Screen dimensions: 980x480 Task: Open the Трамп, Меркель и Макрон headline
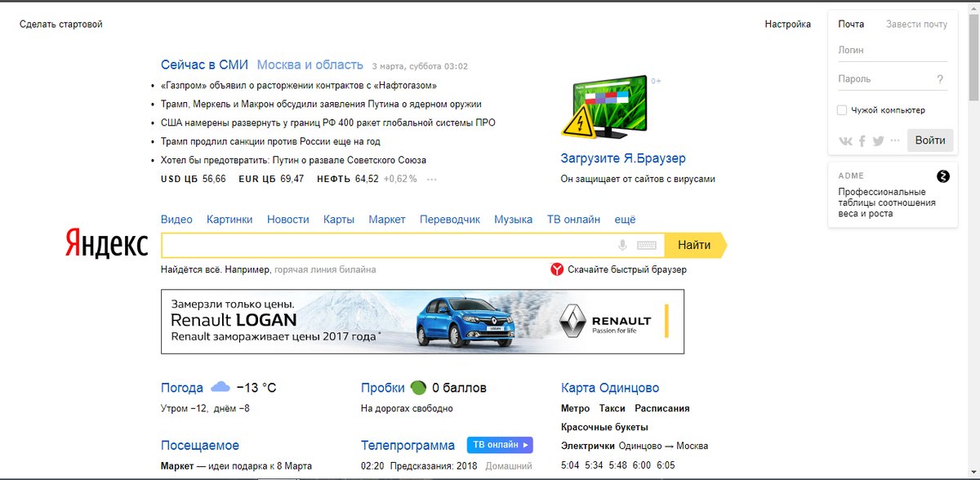[x=321, y=104]
